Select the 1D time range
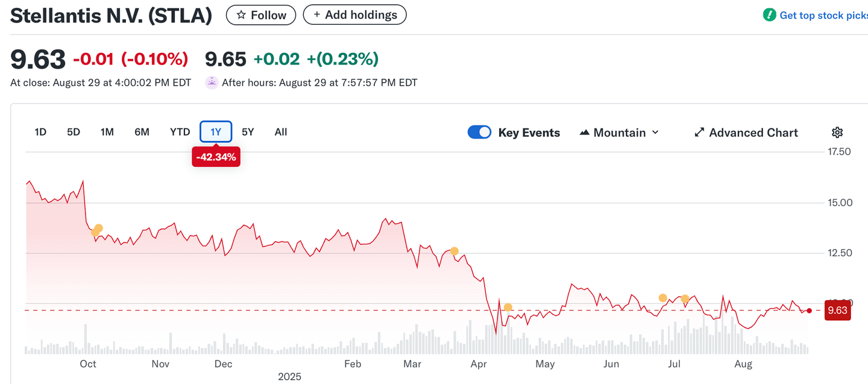Screen dimensions: 868x384 click(x=40, y=132)
